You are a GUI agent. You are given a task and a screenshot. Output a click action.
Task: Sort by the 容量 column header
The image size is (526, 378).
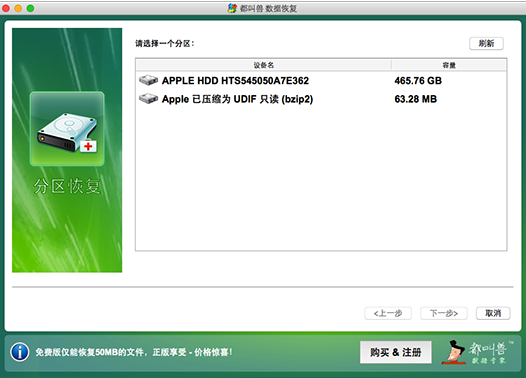coord(449,65)
